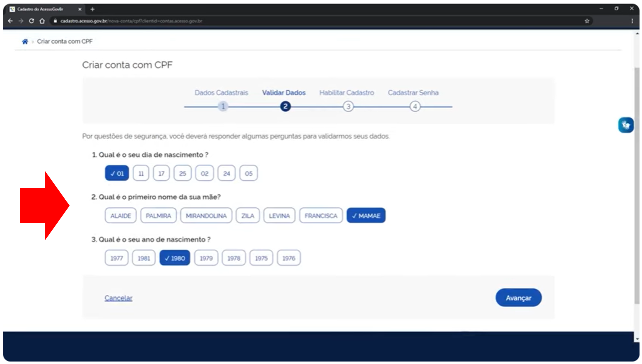The height and width of the screenshot is (364, 642).
Task: Bookmark this page with star icon
Action: [x=587, y=21]
